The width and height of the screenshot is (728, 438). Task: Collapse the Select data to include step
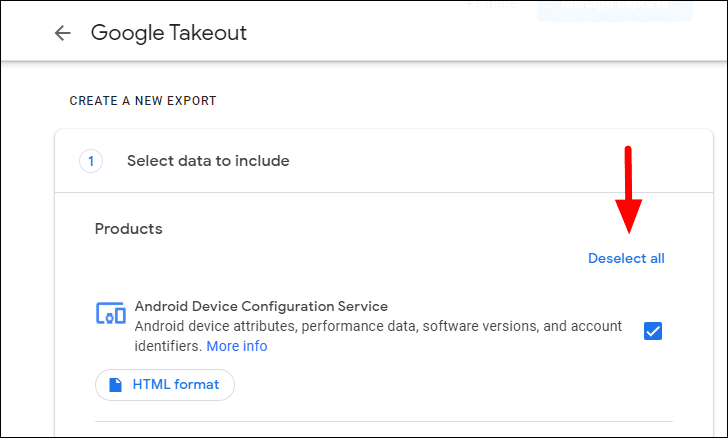[208, 161]
